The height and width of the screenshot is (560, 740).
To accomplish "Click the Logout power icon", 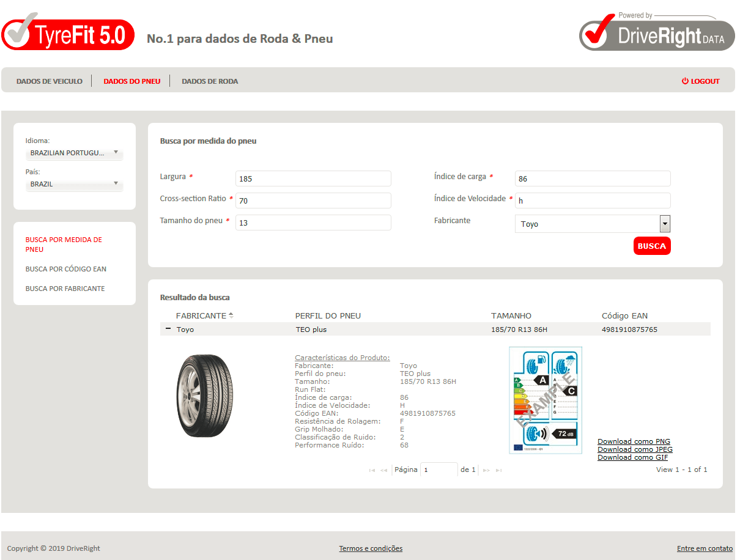I will click(686, 81).
